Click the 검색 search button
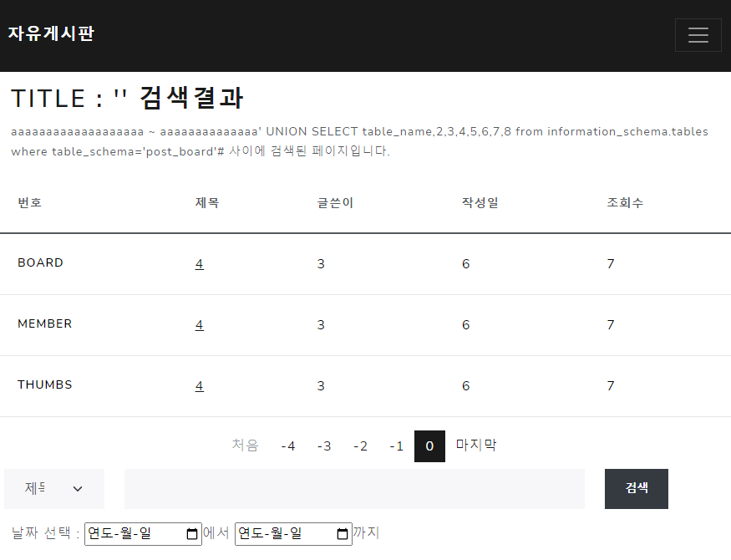Viewport: 731px width, 560px height. tap(637, 489)
